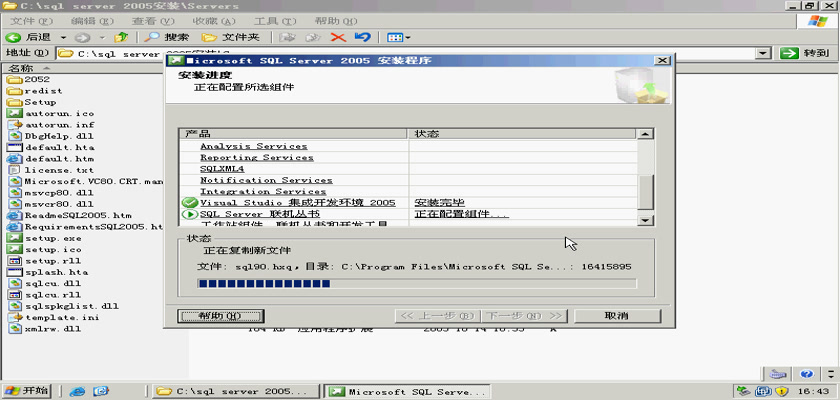The image size is (840, 400).
Task: Select the default.hta file
Action: [51, 147]
